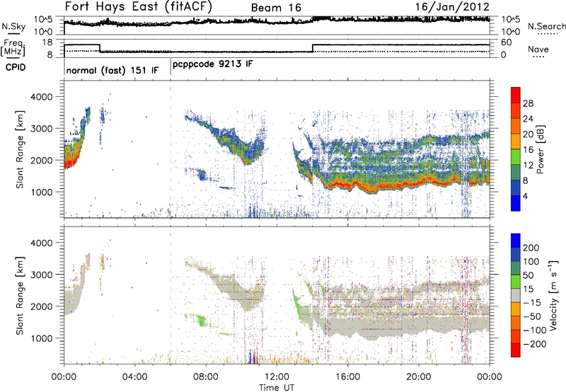This screenshot has width=566, height=392.
Task: Click the 'Velocity [m s-1]' colorbar label
Action: 553,295
